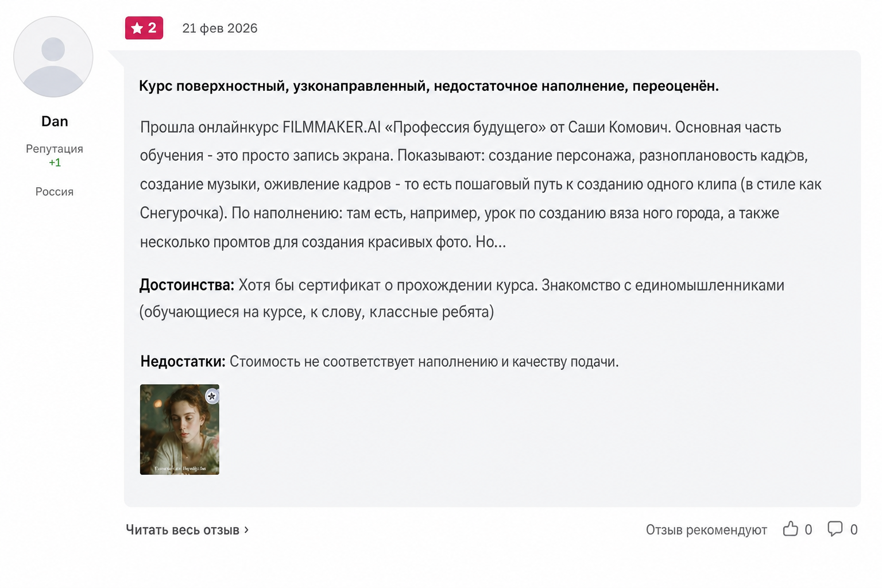Screen dimensions: 882x588
Task: Click the comment count "0" next to bubble
Action: 854,529
